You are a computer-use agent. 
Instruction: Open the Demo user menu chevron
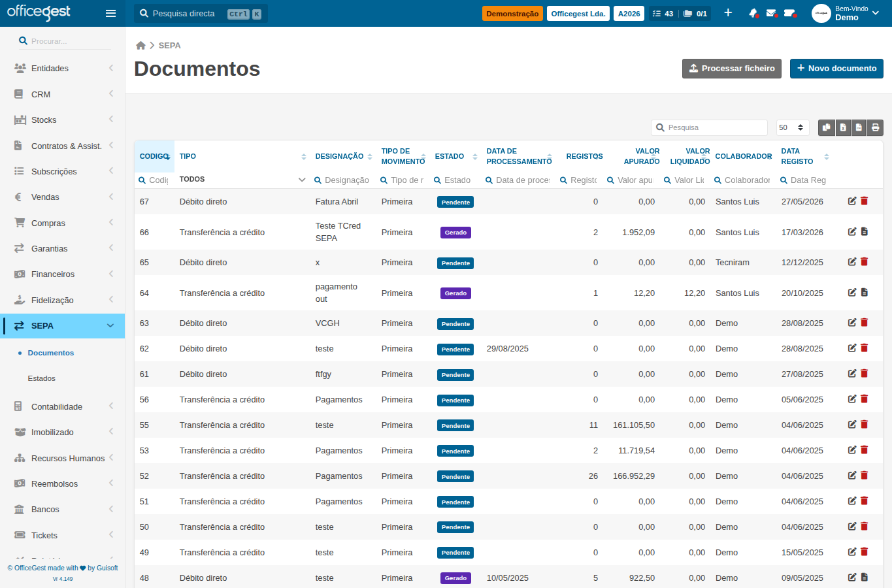point(876,13)
